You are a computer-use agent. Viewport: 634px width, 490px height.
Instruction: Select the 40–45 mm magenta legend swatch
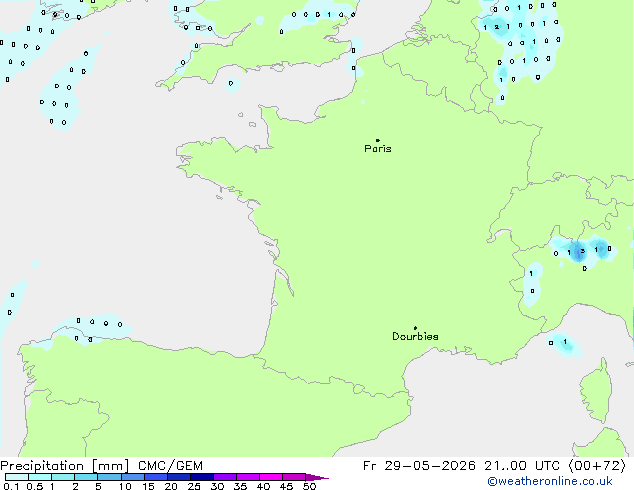point(271,477)
